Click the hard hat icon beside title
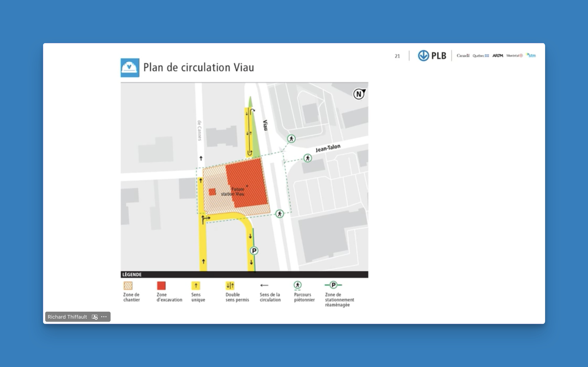This screenshot has width=588, height=367. click(130, 68)
